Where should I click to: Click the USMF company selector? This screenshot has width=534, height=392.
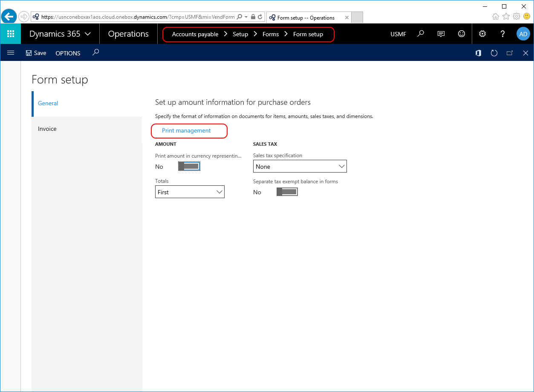[398, 34]
